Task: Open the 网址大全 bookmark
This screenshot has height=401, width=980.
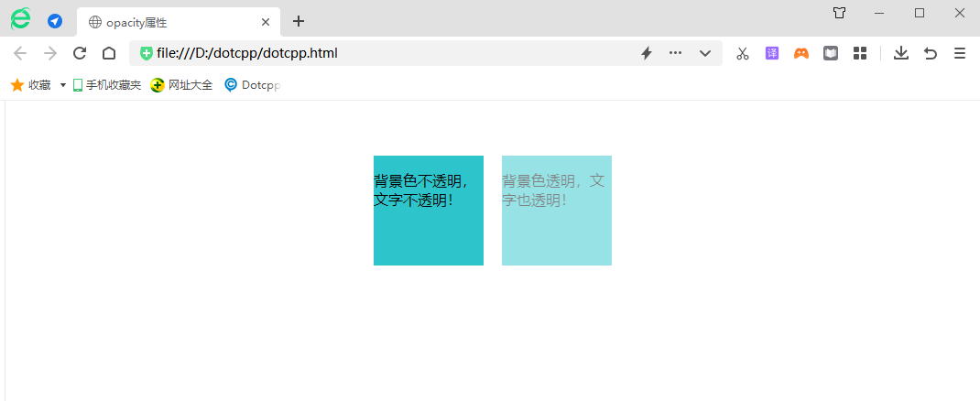Action: (x=181, y=85)
